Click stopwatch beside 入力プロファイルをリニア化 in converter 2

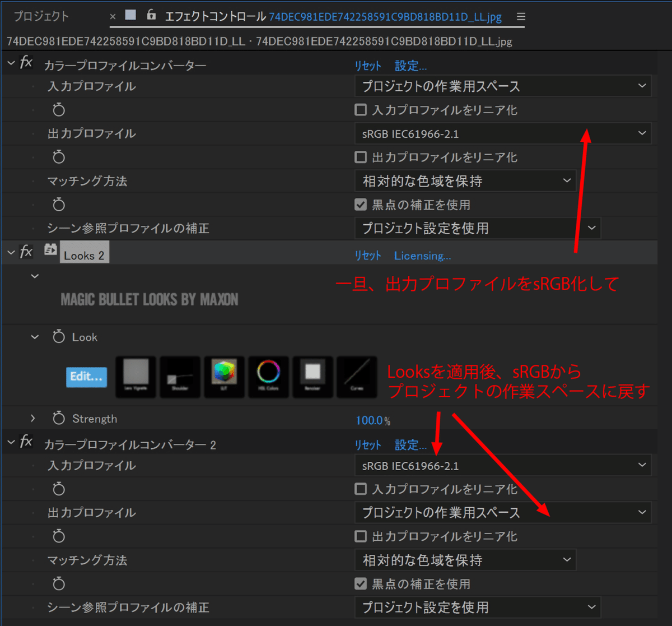click(59, 489)
